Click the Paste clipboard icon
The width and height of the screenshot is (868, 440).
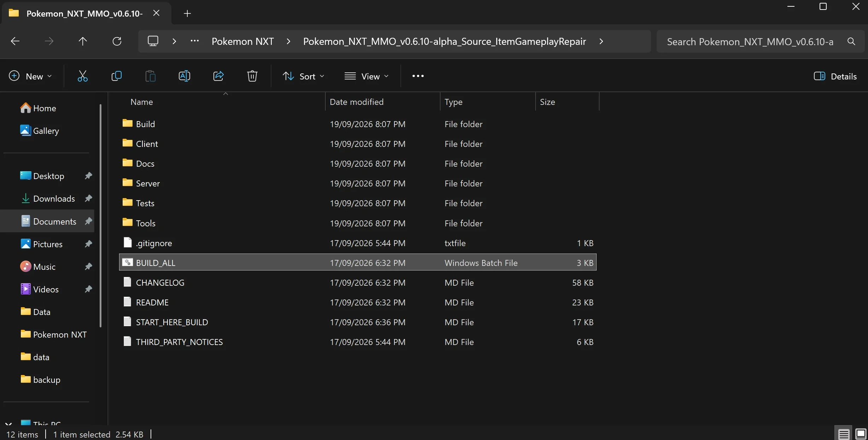pos(150,76)
